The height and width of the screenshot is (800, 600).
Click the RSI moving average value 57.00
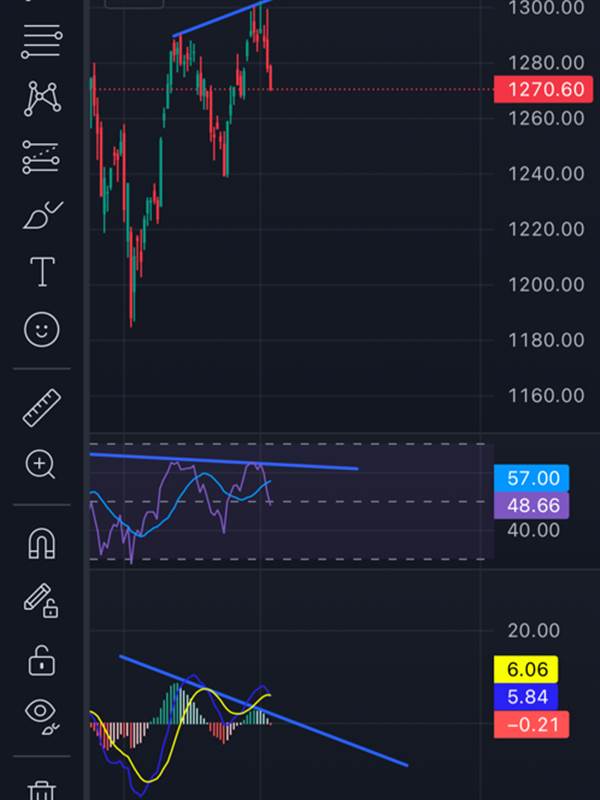[532, 478]
